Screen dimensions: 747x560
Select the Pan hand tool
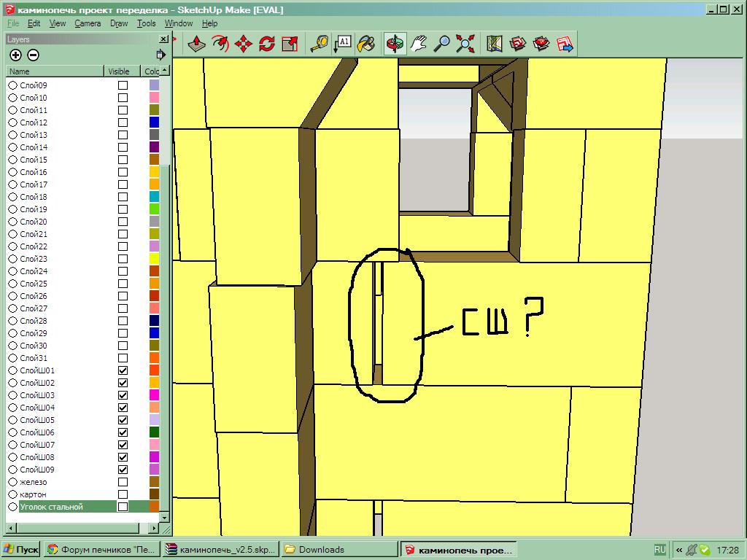(419, 44)
